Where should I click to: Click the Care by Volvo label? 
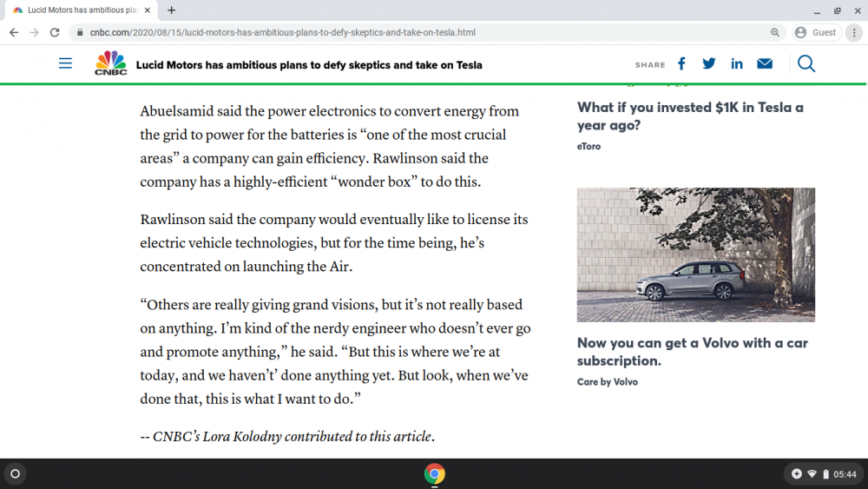[x=608, y=381]
